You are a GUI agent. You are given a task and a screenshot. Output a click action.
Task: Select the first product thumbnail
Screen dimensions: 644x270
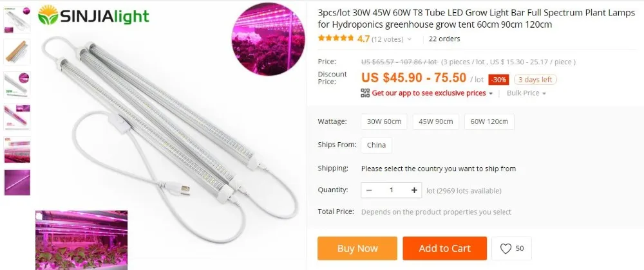click(x=17, y=20)
